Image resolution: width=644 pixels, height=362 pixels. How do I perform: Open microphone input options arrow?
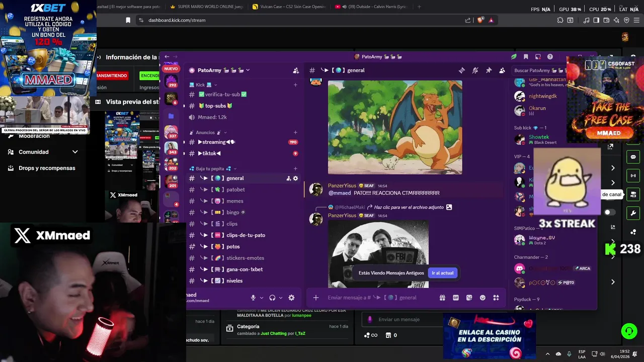(x=262, y=298)
